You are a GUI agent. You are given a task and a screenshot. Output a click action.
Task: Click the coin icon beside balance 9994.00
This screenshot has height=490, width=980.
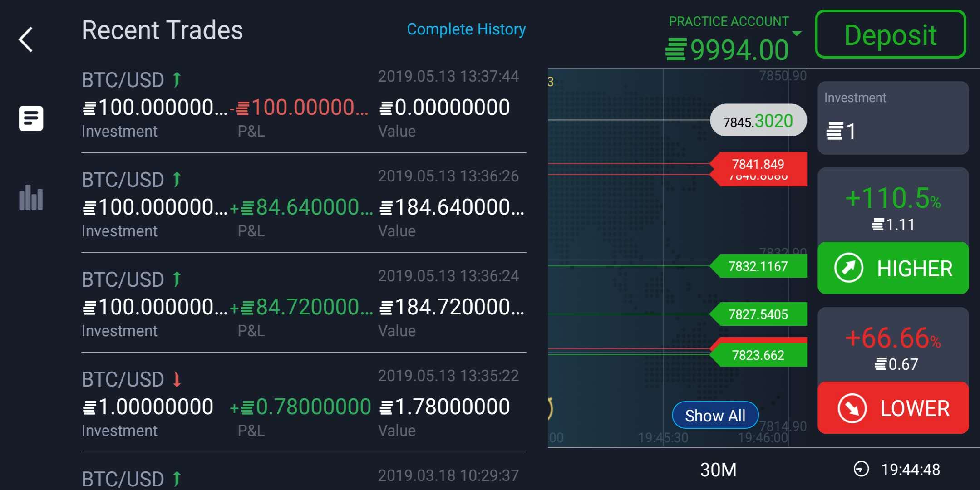point(675,50)
